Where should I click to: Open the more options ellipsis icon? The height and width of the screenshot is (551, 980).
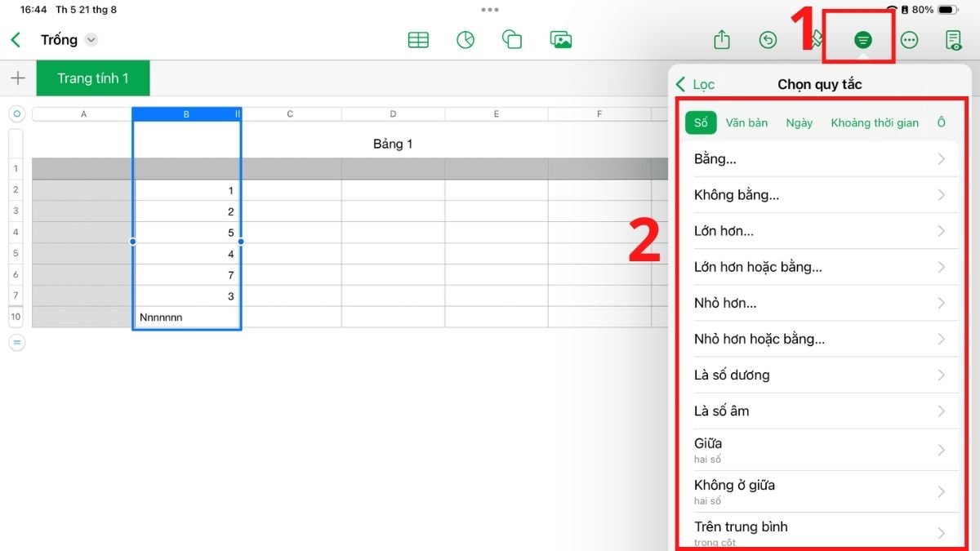point(909,39)
